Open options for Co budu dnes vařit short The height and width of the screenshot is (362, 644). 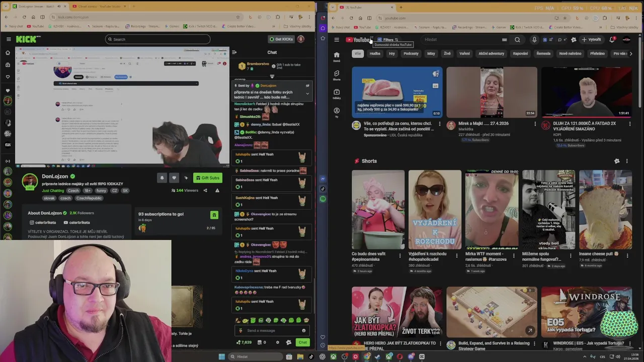(x=400, y=255)
